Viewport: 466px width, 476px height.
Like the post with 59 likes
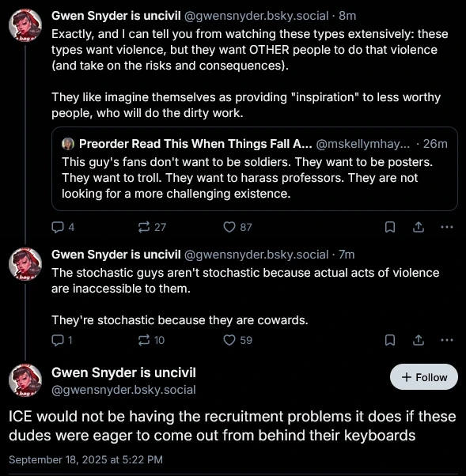[x=237, y=340]
